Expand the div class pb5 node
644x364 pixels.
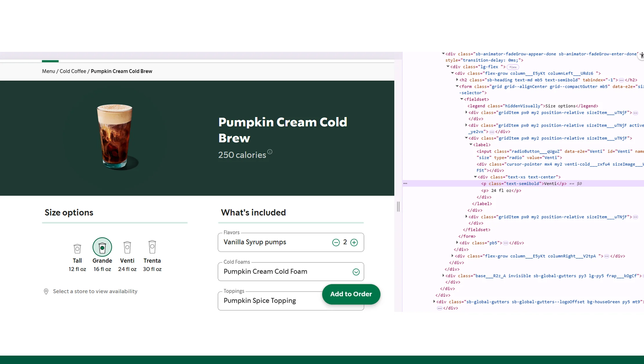tap(457, 243)
